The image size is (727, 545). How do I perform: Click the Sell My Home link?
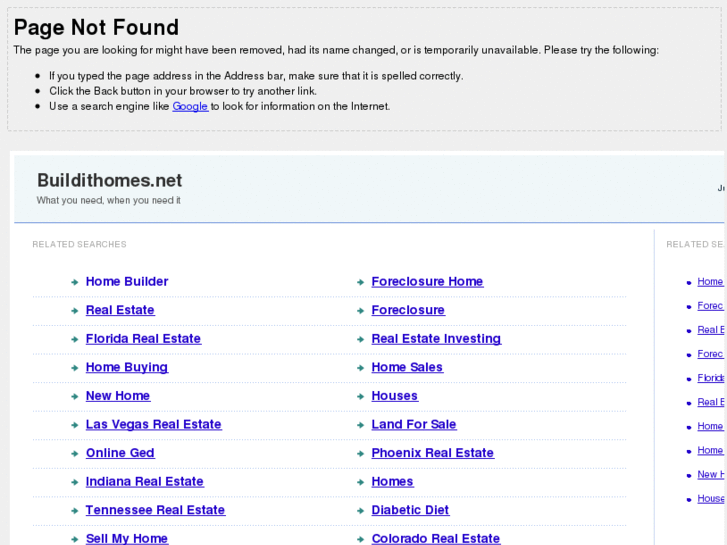pyautogui.click(x=126, y=538)
